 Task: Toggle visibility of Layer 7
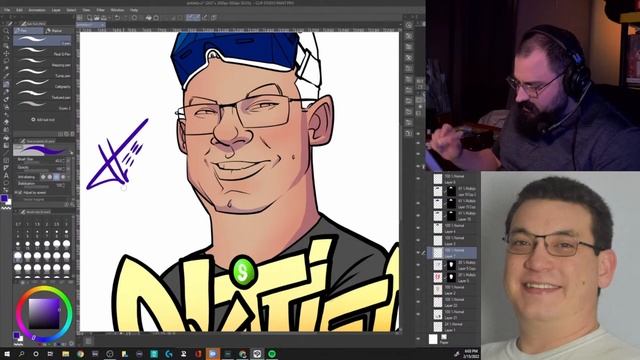point(418,253)
